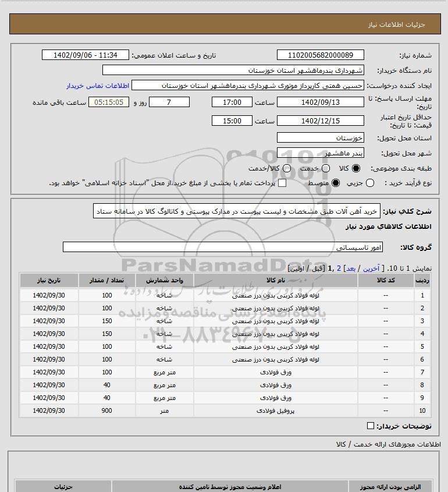Select row 1 item name لوله فولاد کربنی

tap(276, 295)
